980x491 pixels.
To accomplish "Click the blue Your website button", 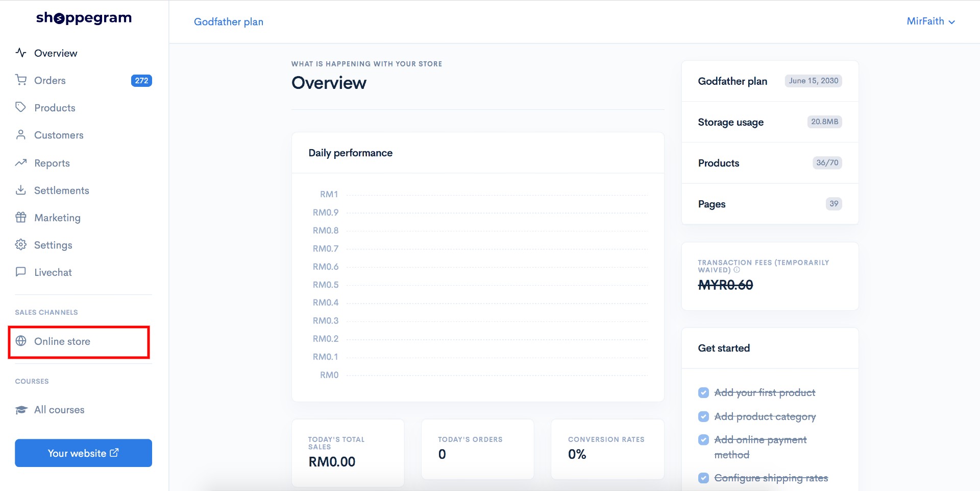I will coord(83,453).
